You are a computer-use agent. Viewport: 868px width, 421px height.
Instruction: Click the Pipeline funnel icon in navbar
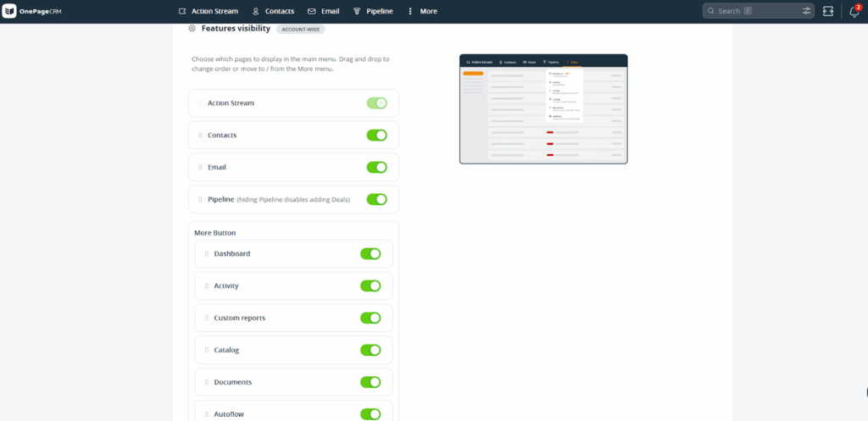[357, 11]
